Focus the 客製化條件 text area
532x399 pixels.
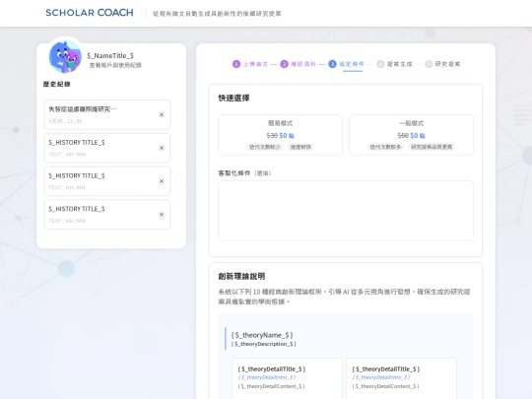click(x=346, y=211)
